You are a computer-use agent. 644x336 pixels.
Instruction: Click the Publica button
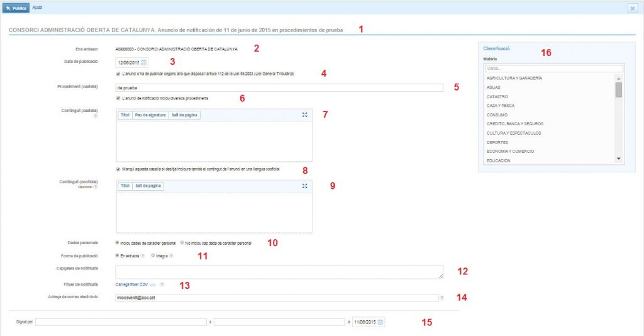click(16, 8)
